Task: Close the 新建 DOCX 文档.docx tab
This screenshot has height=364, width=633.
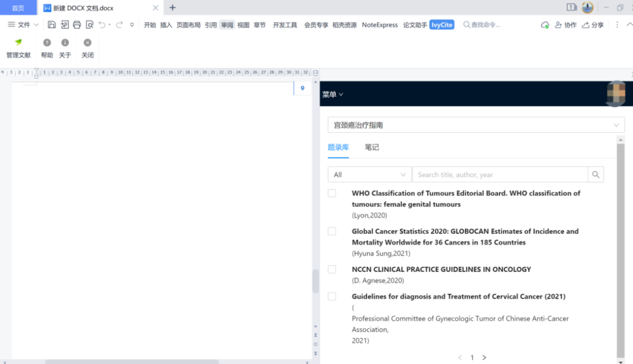Action: (x=155, y=8)
